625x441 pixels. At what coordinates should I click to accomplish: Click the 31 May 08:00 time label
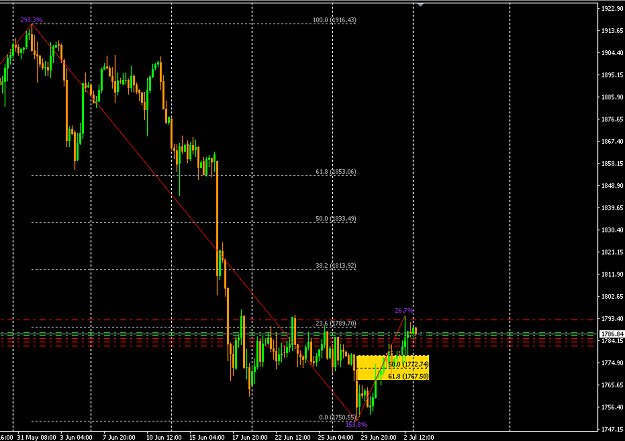tap(37, 437)
